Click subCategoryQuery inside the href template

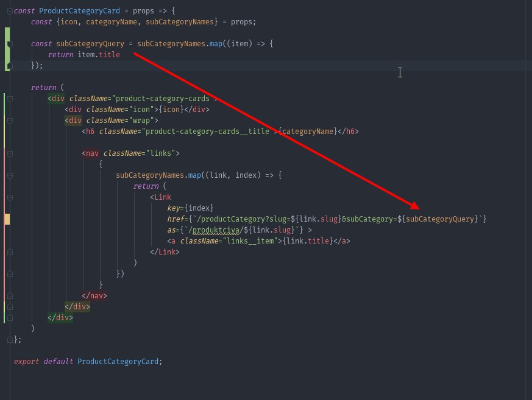click(440, 219)
